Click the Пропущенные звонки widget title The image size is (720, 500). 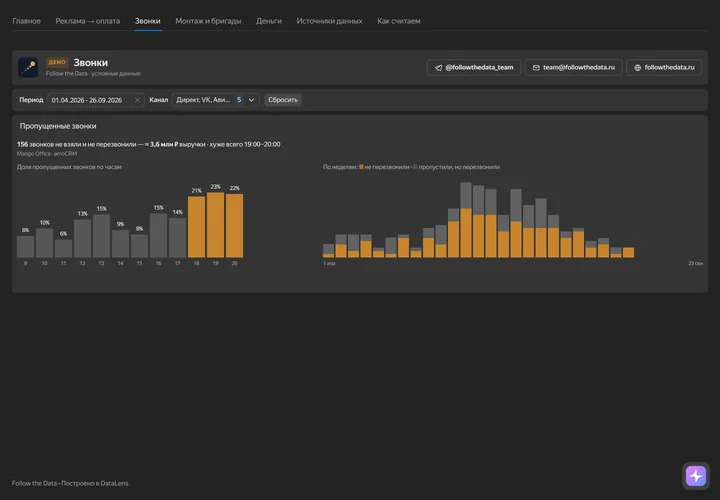pyautogui.click(x=58, y=126)
